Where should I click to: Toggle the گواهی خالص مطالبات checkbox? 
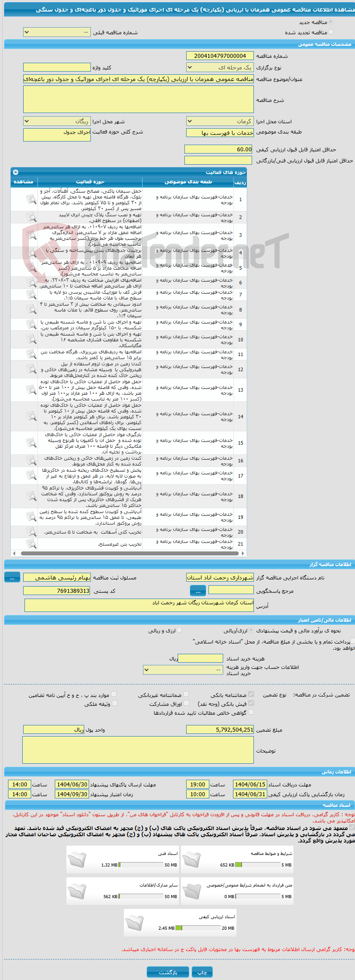pos(251,712)
